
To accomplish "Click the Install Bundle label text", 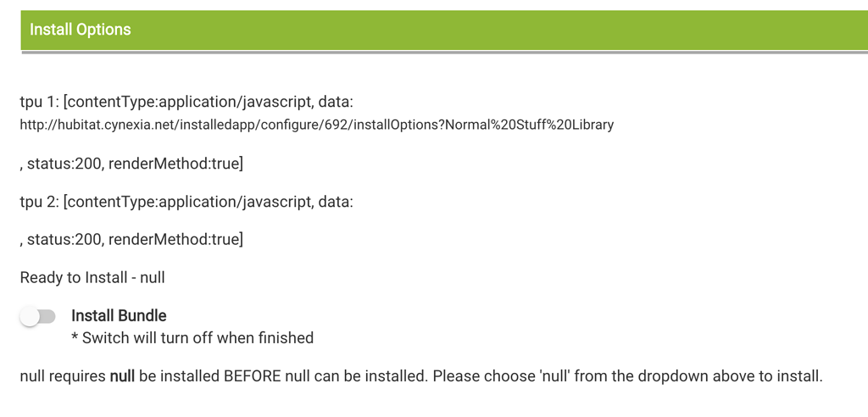I will [x=119, y=316].
